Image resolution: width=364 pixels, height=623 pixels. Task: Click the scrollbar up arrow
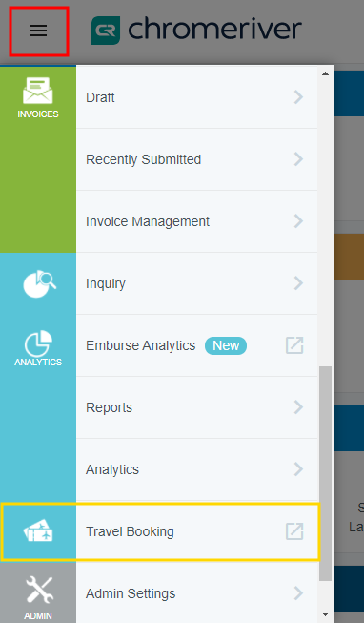pyautogui.click(x=326, y=73)
